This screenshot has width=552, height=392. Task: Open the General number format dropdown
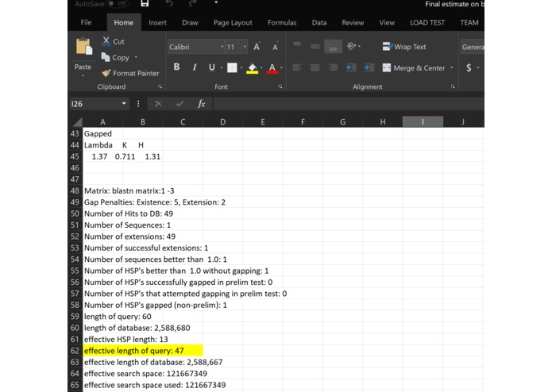(473, 47)
